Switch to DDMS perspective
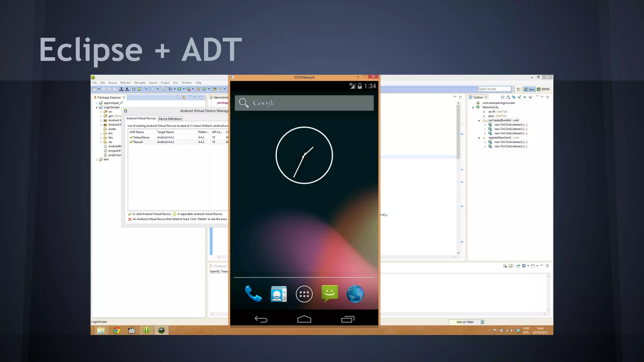The image size is (644, 362). [x=543, y=89]
